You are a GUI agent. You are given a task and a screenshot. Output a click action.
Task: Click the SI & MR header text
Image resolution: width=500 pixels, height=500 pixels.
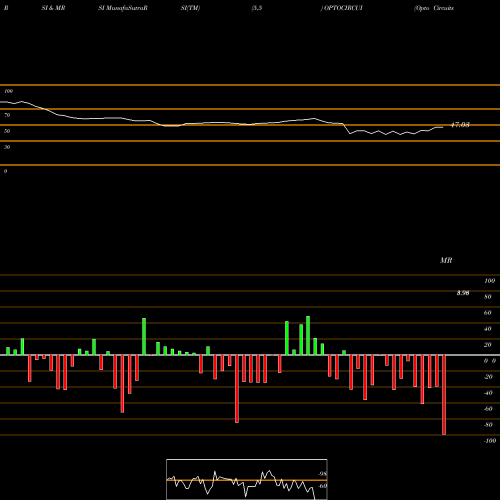click(53, 8)
